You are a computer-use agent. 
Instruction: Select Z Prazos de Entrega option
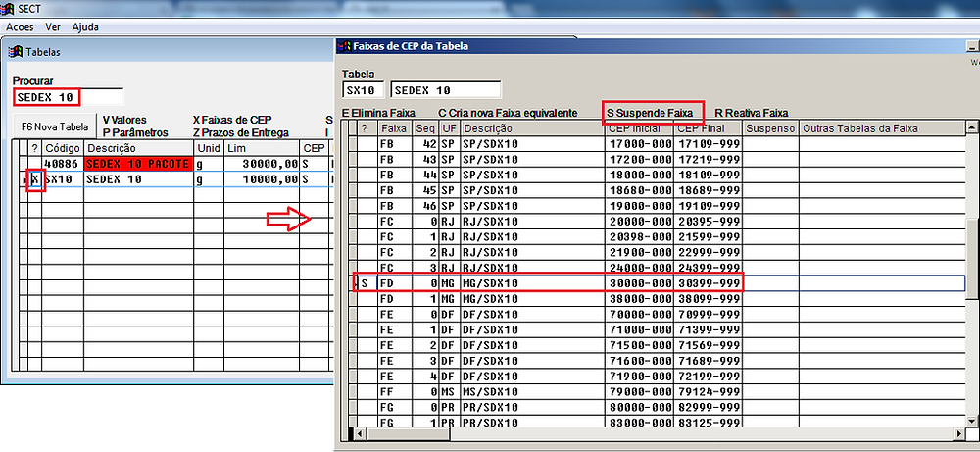coord(241,132)
